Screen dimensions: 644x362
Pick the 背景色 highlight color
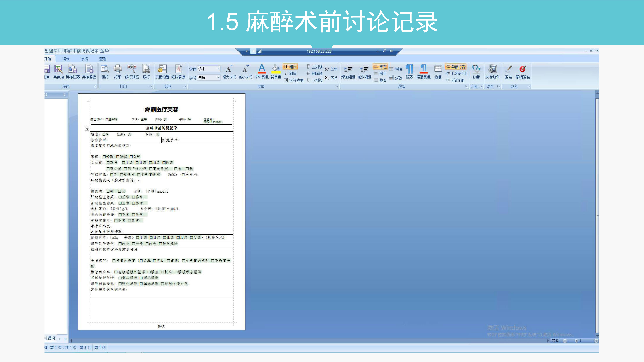tap(276, 72)
